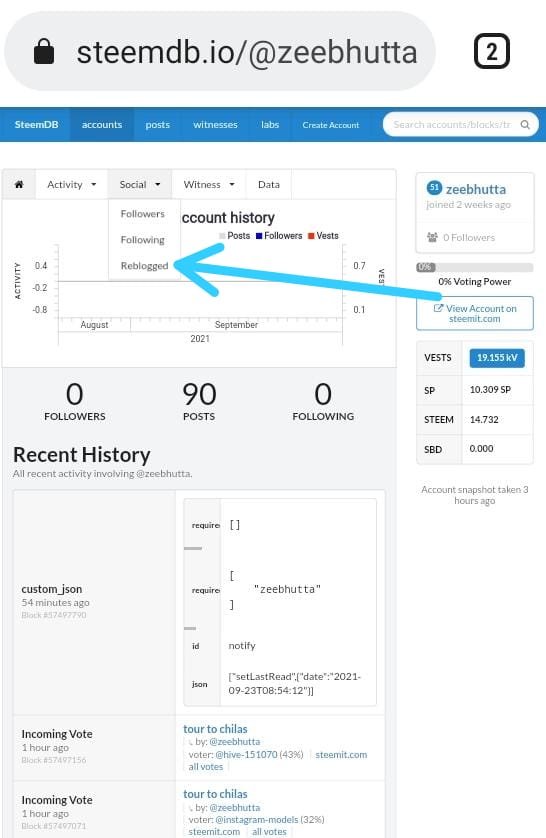Click the 19.155 kV VESTS badge
Image resolution: width=546 pixels, height=838 pixels.
pyautogui.click(x=497, y=358)
